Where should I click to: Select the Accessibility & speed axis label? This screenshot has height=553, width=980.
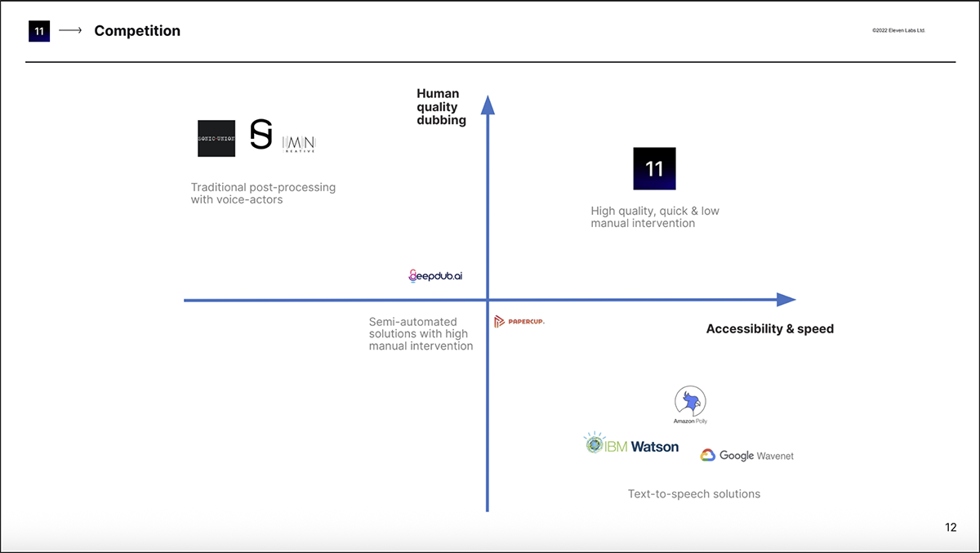(x=769, y=328)
